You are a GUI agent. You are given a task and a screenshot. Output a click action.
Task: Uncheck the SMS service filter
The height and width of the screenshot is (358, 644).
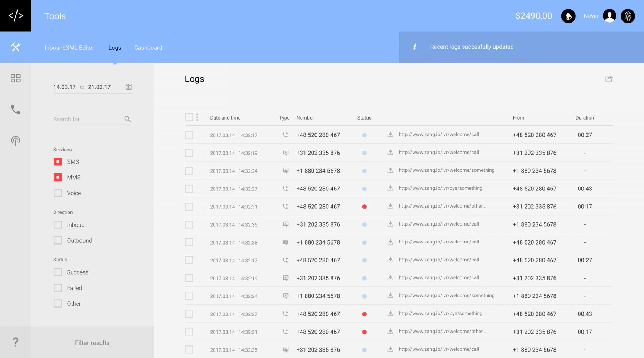pos(58,162)
